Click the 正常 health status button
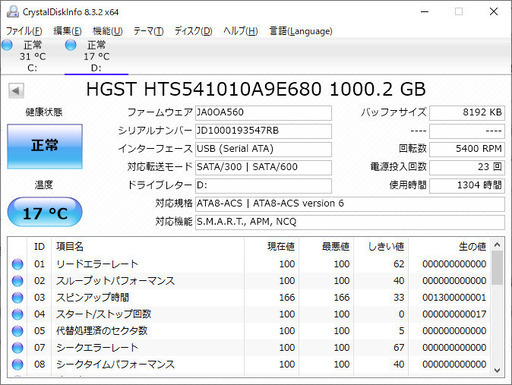This screenshot has height=385, width=512. (45, 146)
